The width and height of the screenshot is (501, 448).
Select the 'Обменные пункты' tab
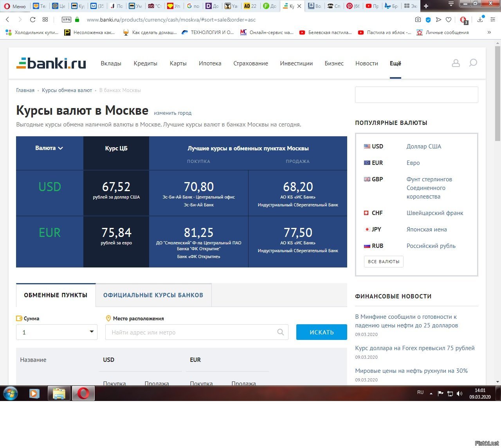(x=56, y=295)
